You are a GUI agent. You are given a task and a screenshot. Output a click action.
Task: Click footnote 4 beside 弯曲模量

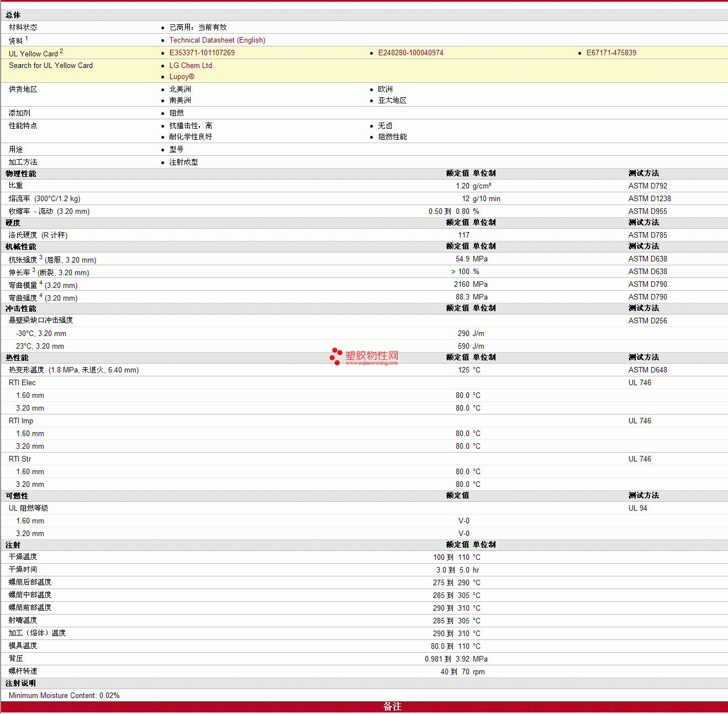pyautogui.click(x=41, y=282)
